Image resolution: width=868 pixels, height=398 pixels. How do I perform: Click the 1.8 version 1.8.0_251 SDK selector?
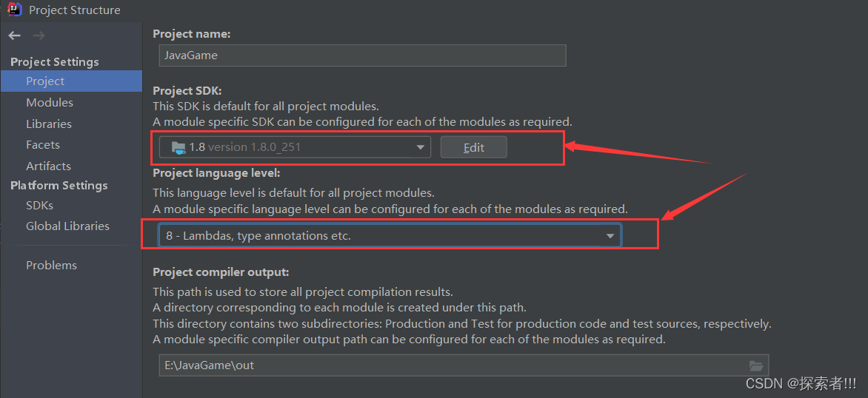tap(295, 148)
